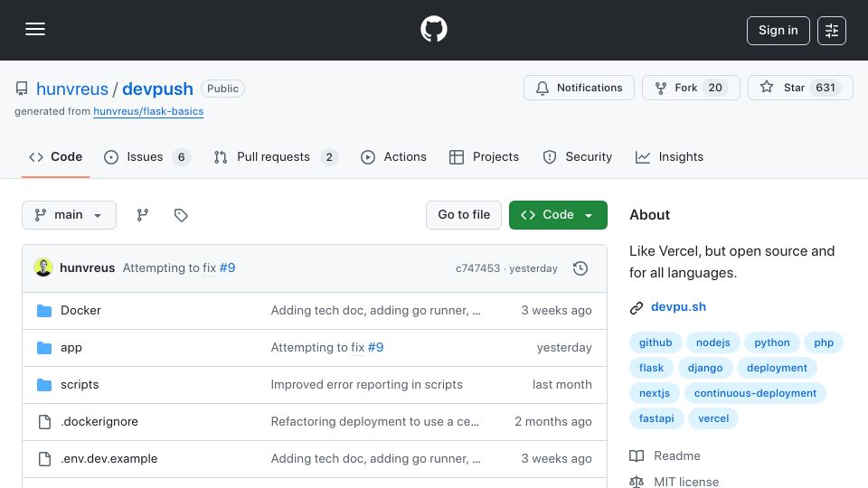Click the Sign in button
868x488 pixels.
(778, 31)
